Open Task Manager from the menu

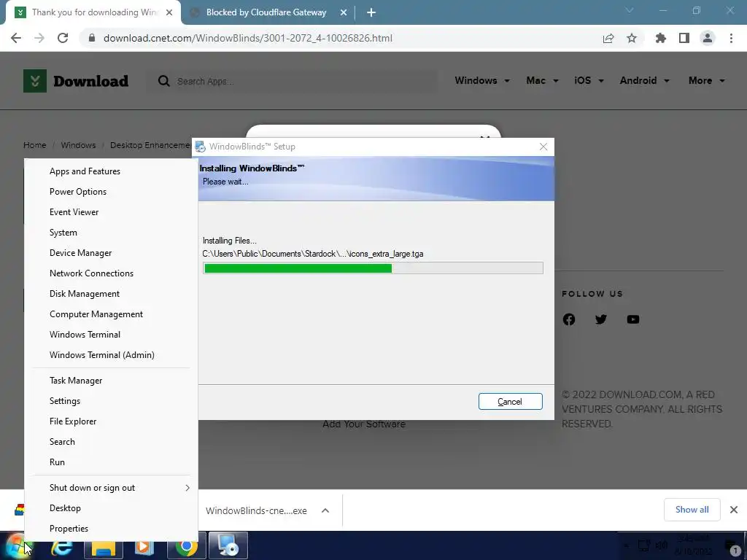coord(112,381)
